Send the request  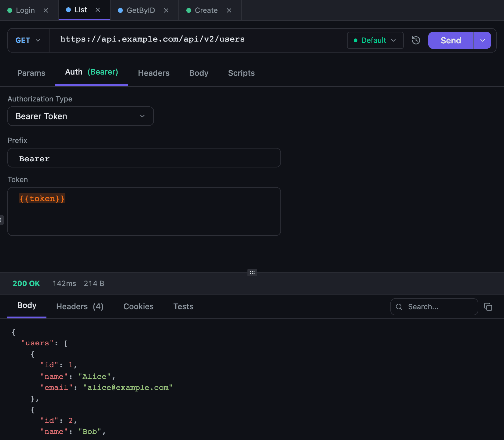coord(451,40)
